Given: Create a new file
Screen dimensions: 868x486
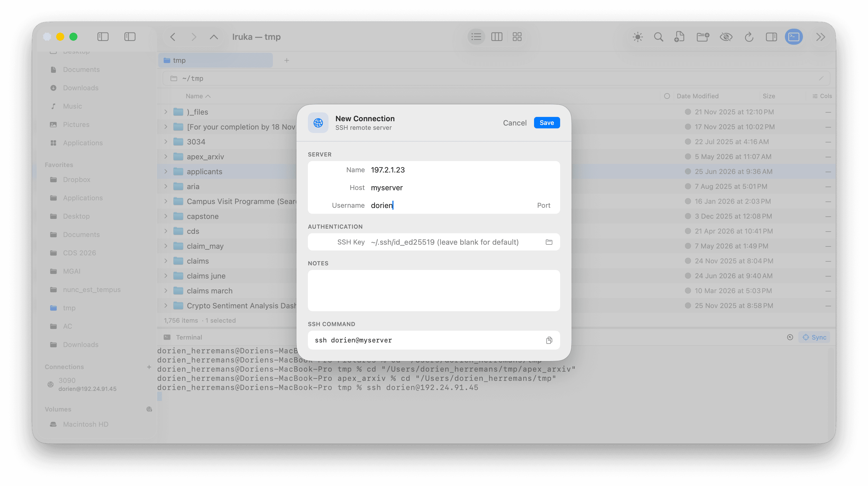Looking at the screenshot, I should (679, 37).
